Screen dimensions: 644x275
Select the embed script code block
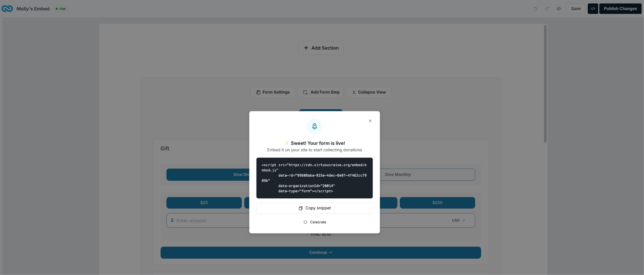click(314, 178)
